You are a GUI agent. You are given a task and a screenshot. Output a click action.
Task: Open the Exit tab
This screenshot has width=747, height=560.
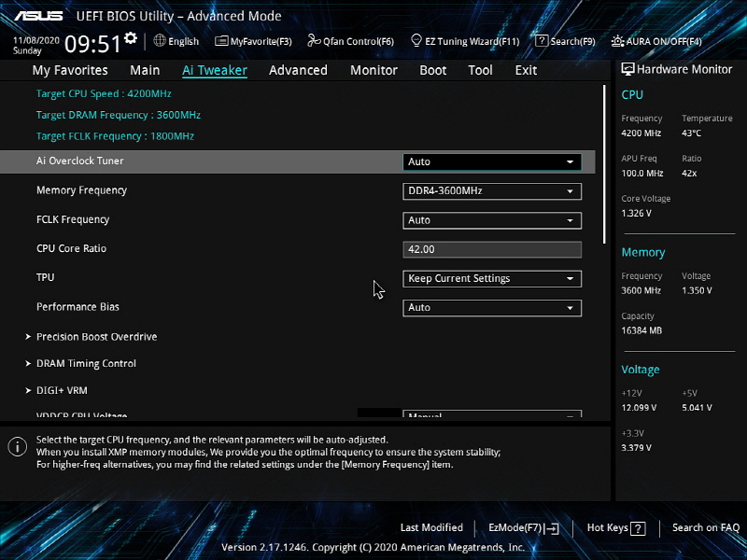[x=526, y=71]
